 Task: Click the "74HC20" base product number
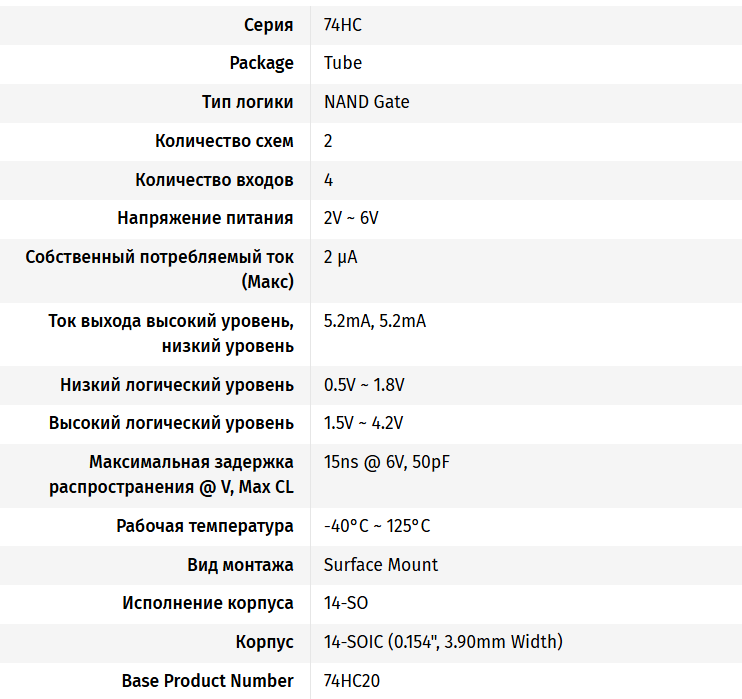[352, 681]
